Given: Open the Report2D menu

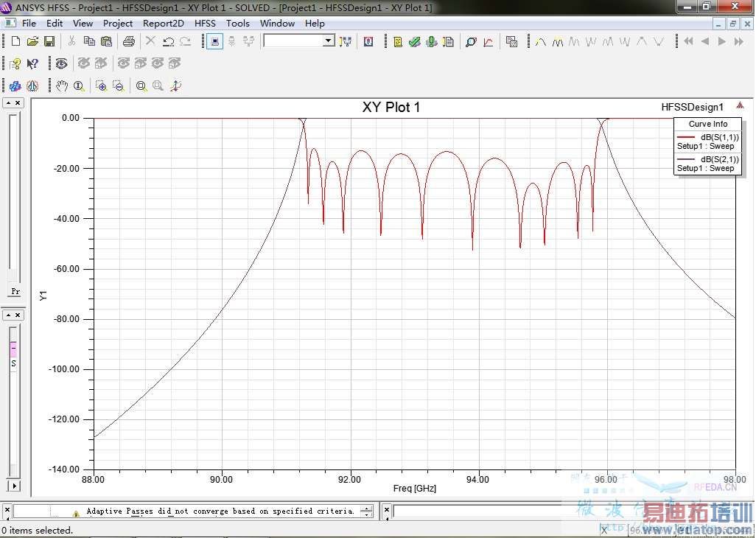Looking at the screenshot, I should pyautogui.click(x=163, y=23).
